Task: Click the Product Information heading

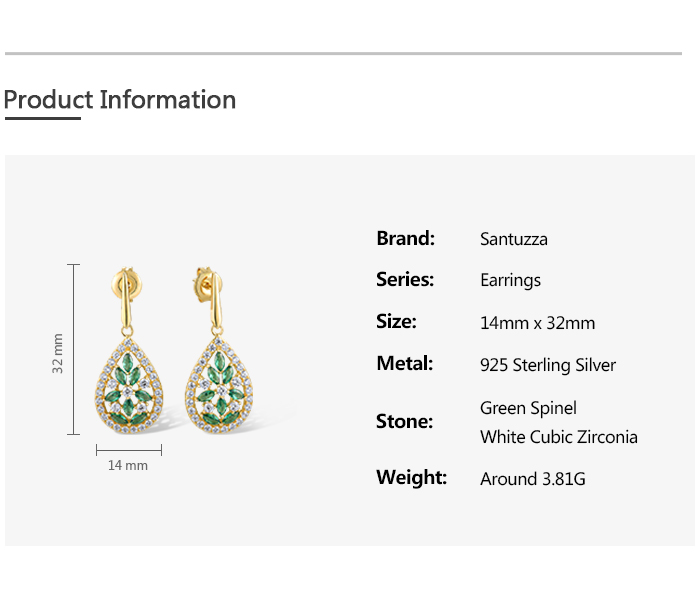Action: pyautogui.click(x=120, y=100)
